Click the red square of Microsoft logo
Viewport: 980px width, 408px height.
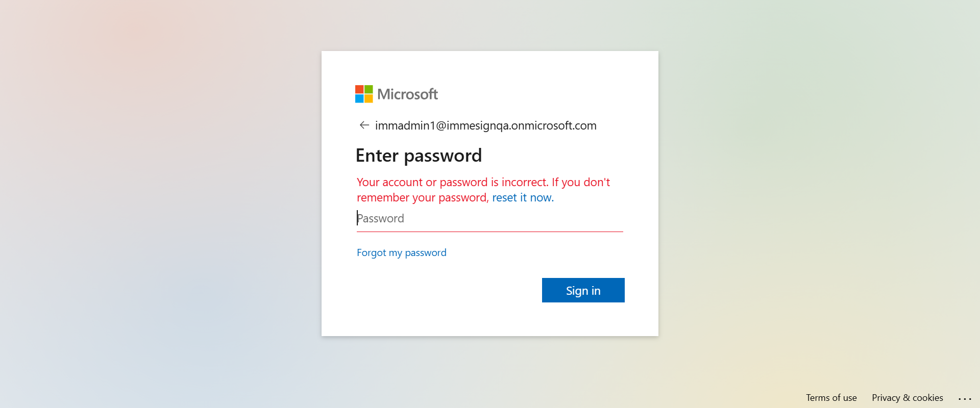point(359,89)
